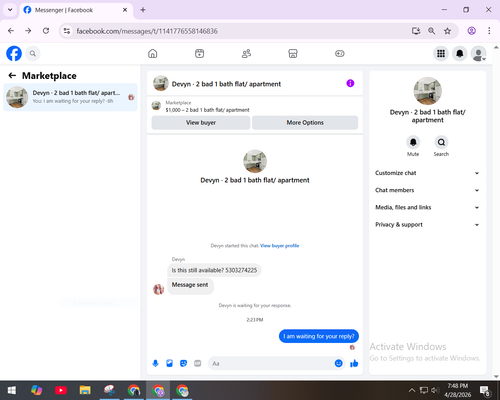Open the Facebook menu grid icon
This screenshot has height=400, width=500.
(441, 53)
